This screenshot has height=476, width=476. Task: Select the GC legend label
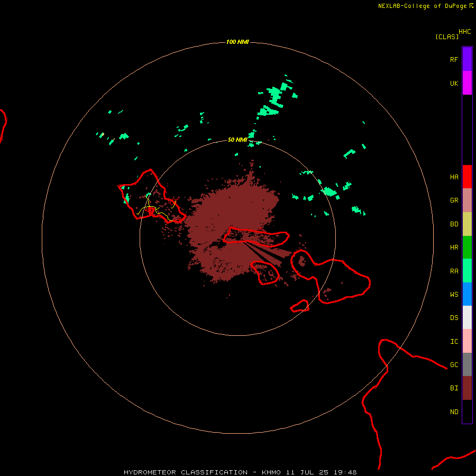pos(454,365)
